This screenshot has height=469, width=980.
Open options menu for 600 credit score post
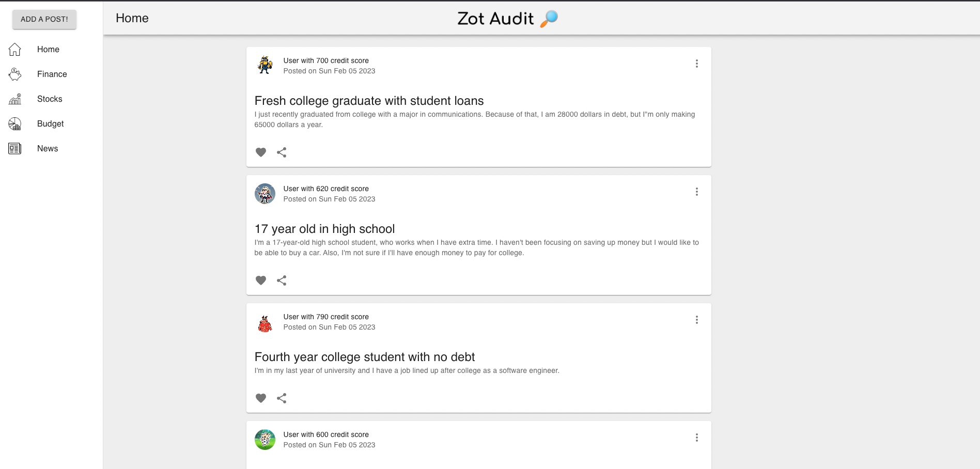pyautogui.click(x=696, y=437)
